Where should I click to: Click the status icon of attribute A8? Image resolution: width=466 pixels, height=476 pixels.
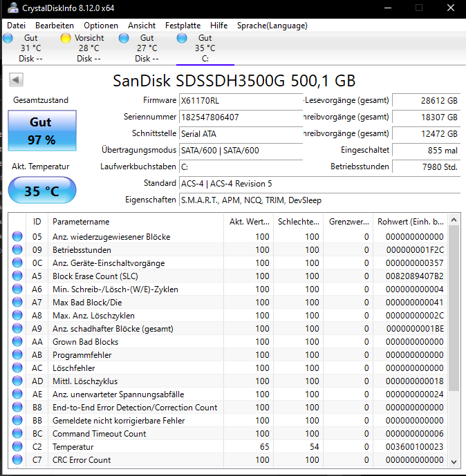point(17,316)
